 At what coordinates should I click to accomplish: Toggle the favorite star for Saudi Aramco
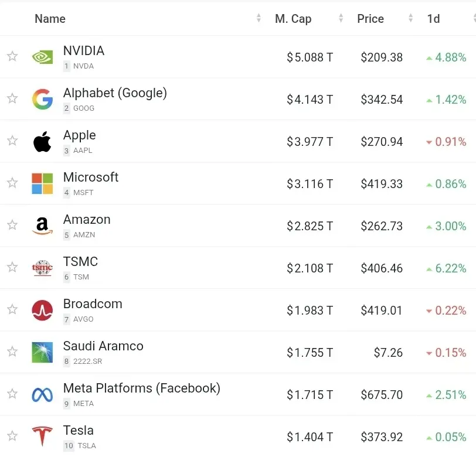click(12, 352)
